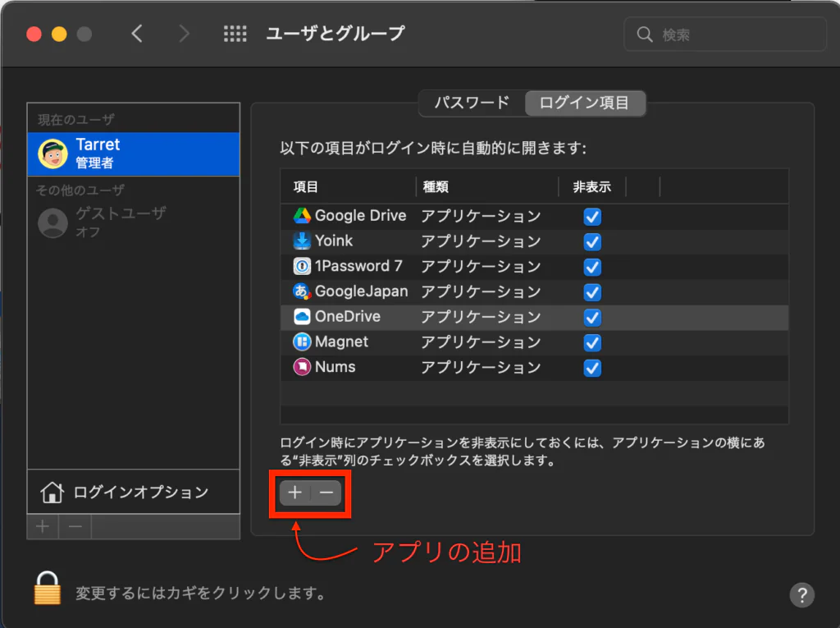The image size is (840, 628).
Task: Select the 1Password 7 icon
Action: pos(302,266)
